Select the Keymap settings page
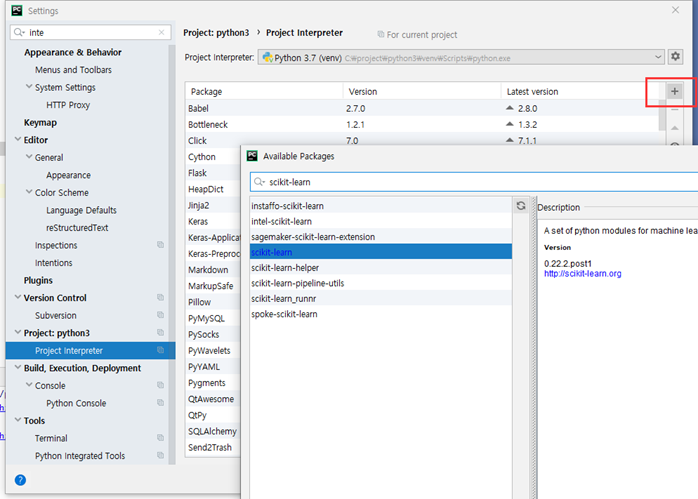Image resolution: width=698 pixels, height=499 pixels. tap(40, 122)
